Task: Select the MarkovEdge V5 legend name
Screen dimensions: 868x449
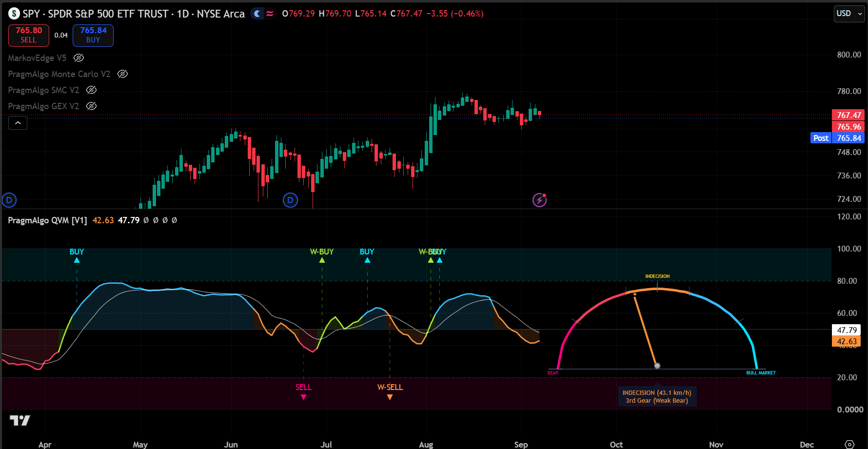Action: coord(37,58)
